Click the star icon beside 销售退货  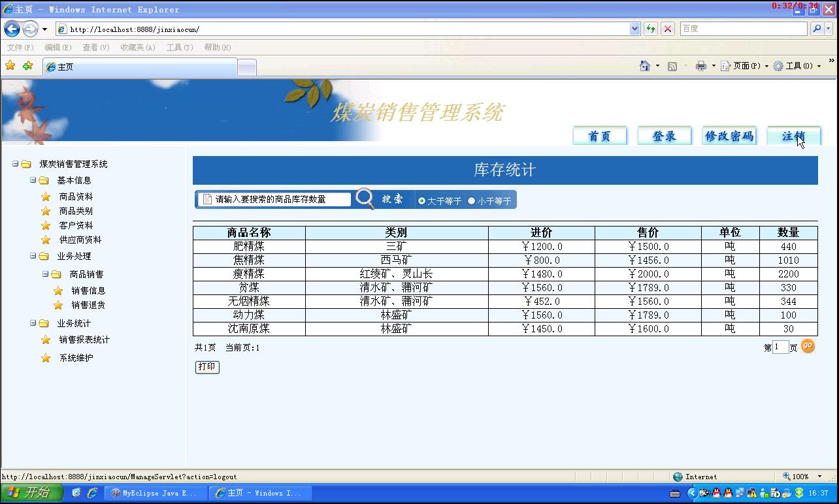pyautogui.click(x=58, y=305)
